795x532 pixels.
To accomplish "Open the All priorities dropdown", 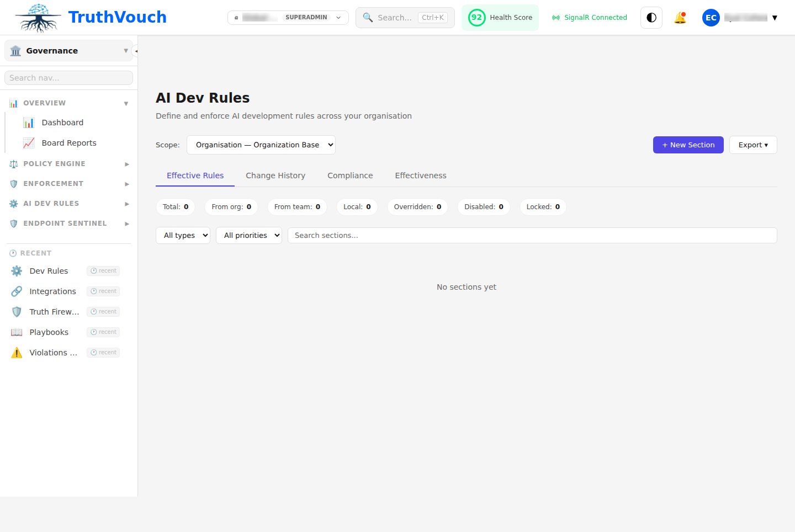I will (x=248, y=235).
